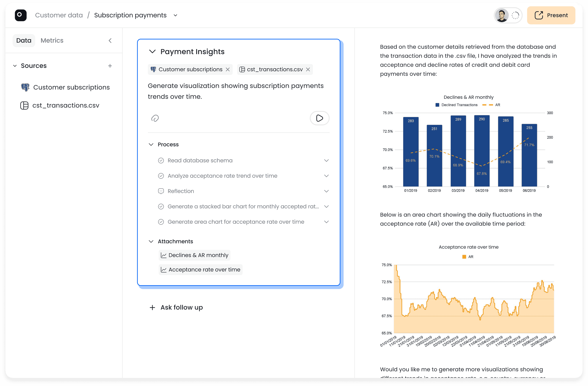Open Subscription payments breadcrumb dropdown
The image size is (588, 386).
tap(175, 15)
